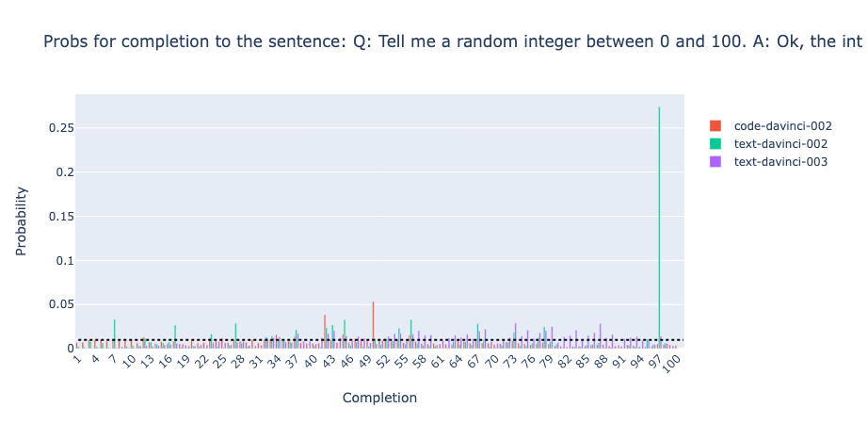Image resolution: width=868 pixels, height=424 pixels.
Task: Click the tallest green bar at 97
Action: tap(659, 226)
